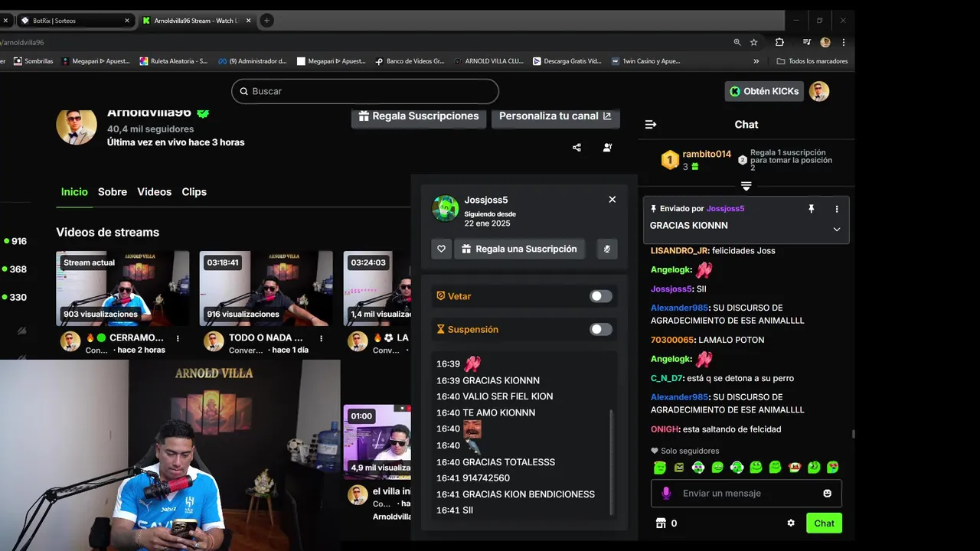Click the verified badge next to Arnoldvilla96
Screen dimensions: 980x551
point(203,112)
